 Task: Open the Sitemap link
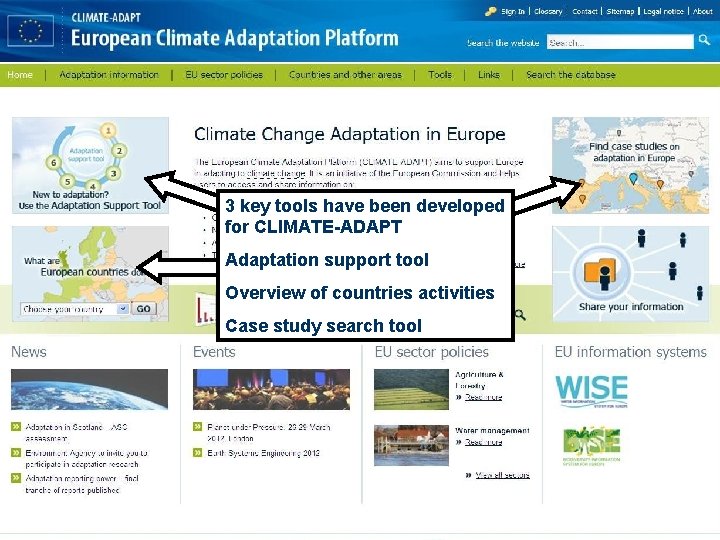pos(620,11)
